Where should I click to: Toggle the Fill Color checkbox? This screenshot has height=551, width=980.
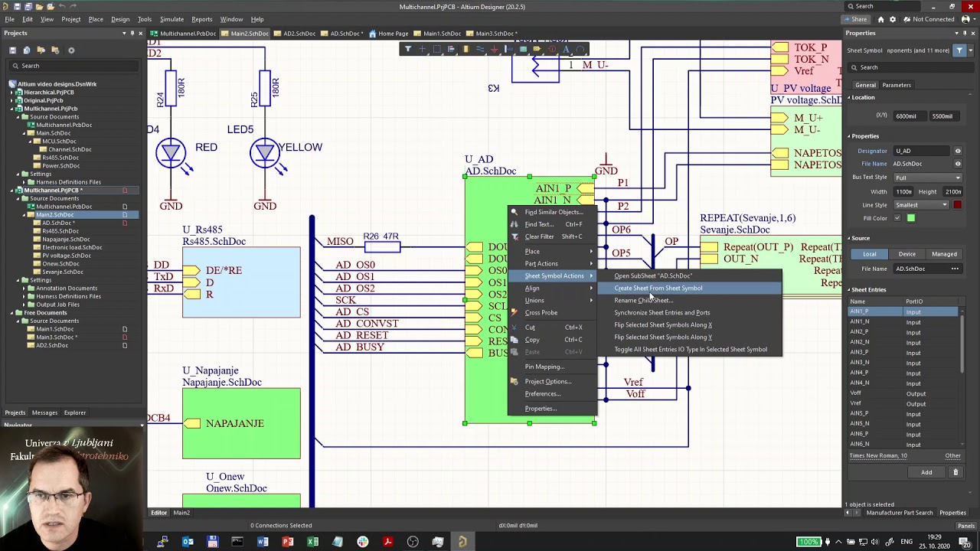click(897, 218)
